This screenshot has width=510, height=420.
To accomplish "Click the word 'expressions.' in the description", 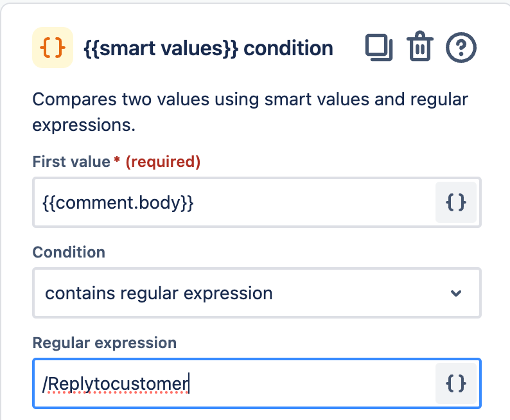I will (x=84, y=126).
